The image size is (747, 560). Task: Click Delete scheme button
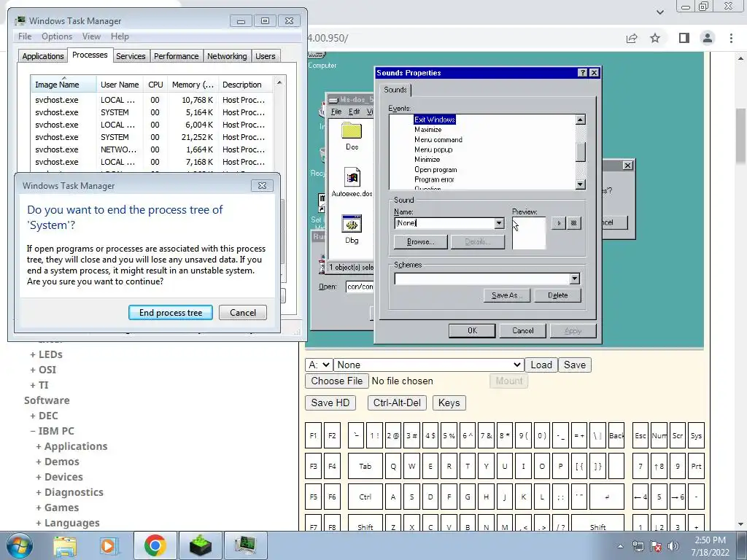(557, 295)
